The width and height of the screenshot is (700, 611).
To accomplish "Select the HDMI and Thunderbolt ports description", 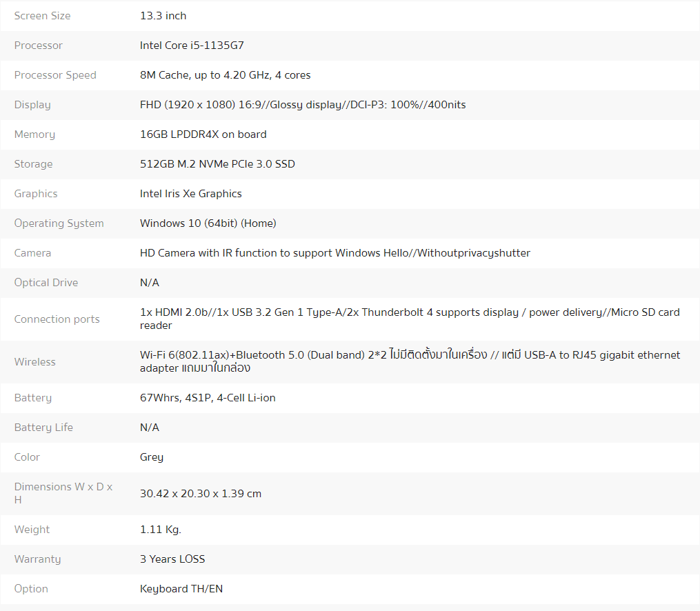I will (410, 319).
